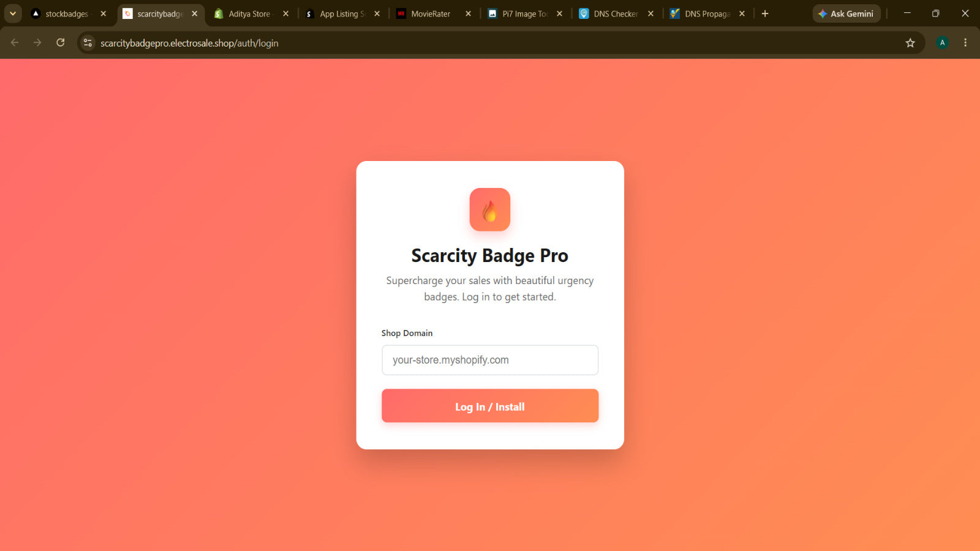Viewport: 980px width, 551px height.
Task: Focus the Shop Domain input field
Action: tap(490, 360)
